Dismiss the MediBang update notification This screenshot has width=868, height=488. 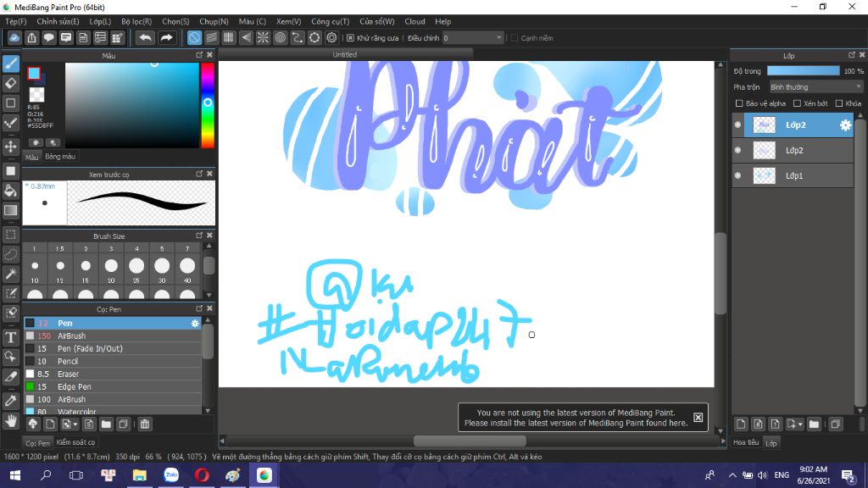698,418
